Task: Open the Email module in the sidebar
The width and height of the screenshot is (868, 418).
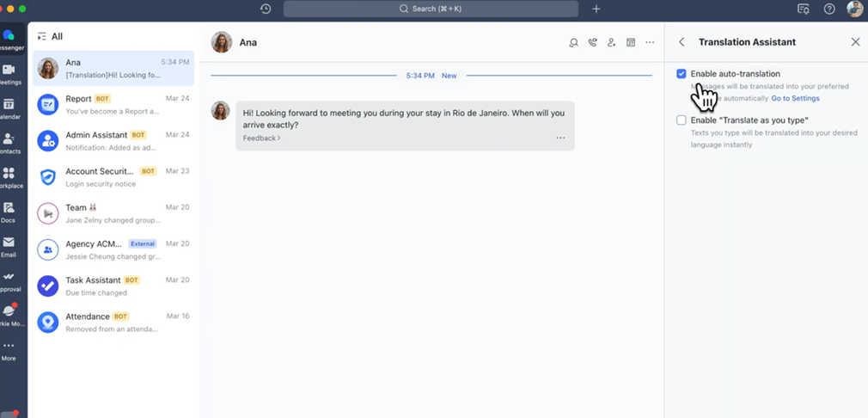Action: click(9, 246)
